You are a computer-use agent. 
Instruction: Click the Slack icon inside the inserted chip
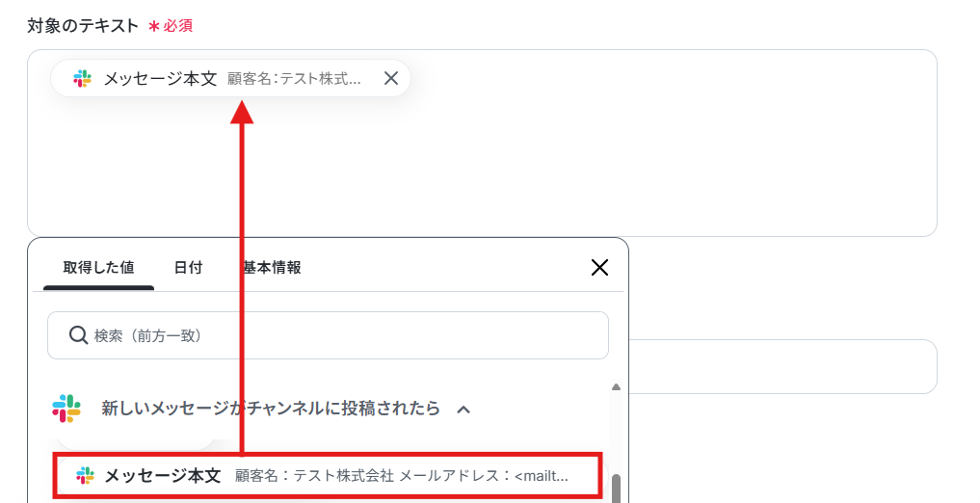click(82, 78)
